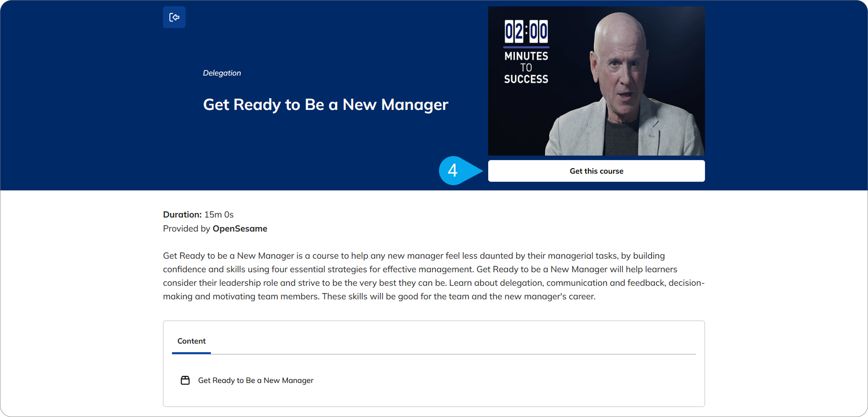Click the Minutes to Success text graphic
The width and height of the screenshot is (868, 417).
coord(526,68)
